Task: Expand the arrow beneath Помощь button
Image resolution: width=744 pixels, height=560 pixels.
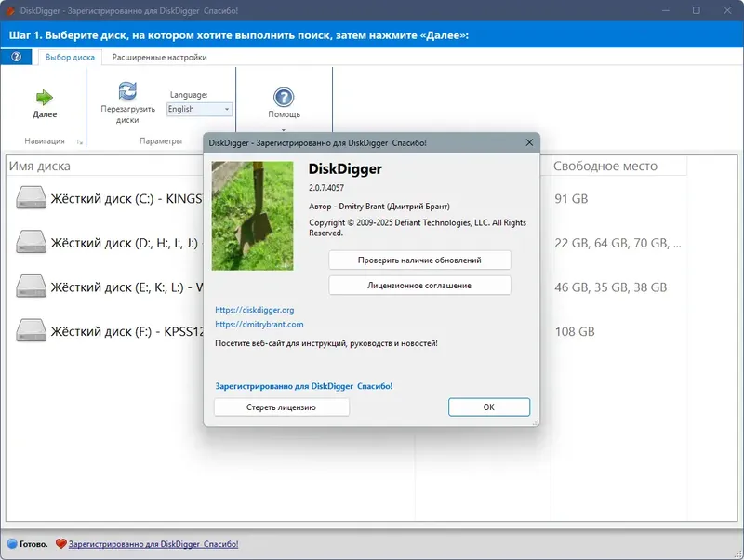Action: click(284, 129)
